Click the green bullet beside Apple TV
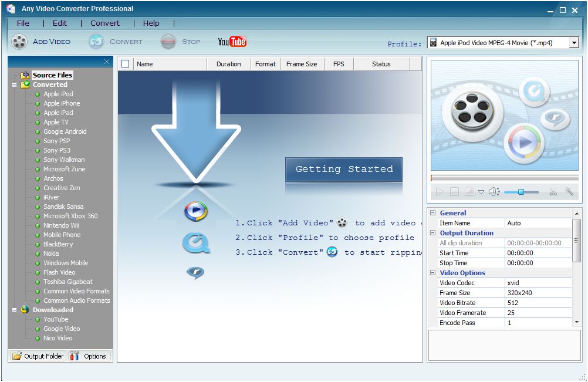 38,122
